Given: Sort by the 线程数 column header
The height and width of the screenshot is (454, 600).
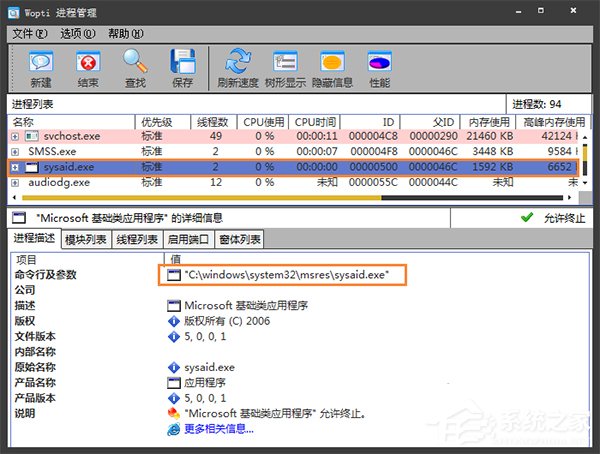Looking at the screenshot, I should (x=214, y=122).
